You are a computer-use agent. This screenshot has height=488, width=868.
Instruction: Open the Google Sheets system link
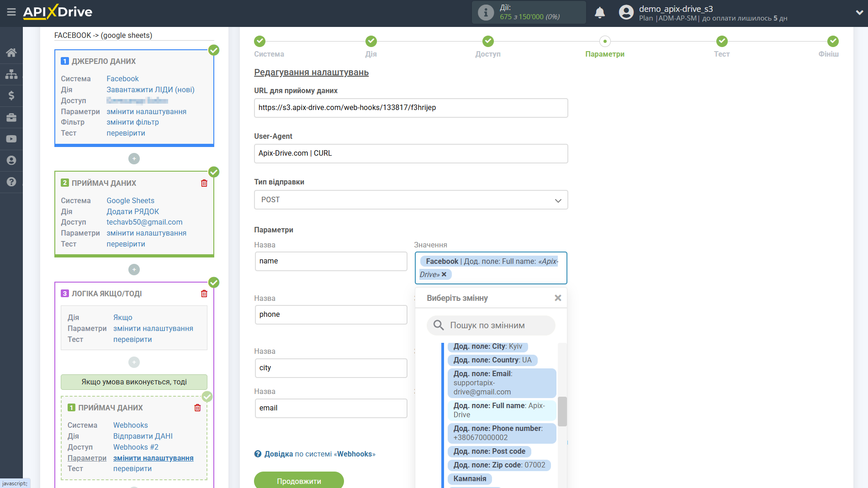tap(130, 201)
